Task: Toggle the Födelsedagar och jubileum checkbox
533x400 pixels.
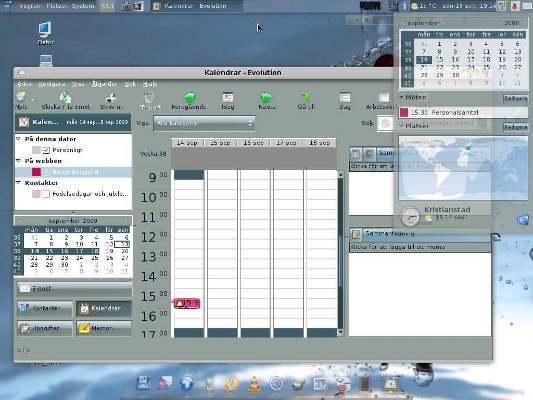Action: click(x=46, y=194)
